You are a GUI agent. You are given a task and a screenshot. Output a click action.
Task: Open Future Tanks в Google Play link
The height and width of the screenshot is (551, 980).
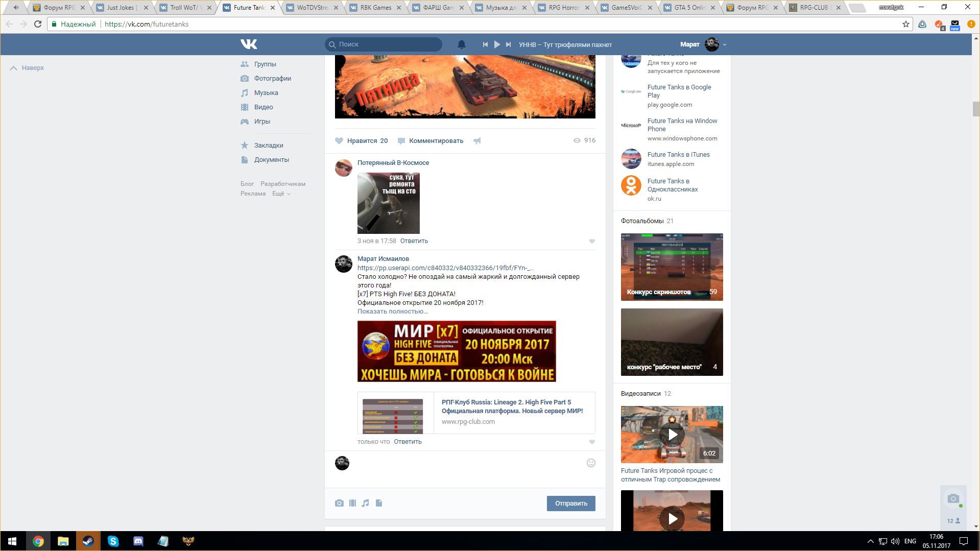(679, 91)
